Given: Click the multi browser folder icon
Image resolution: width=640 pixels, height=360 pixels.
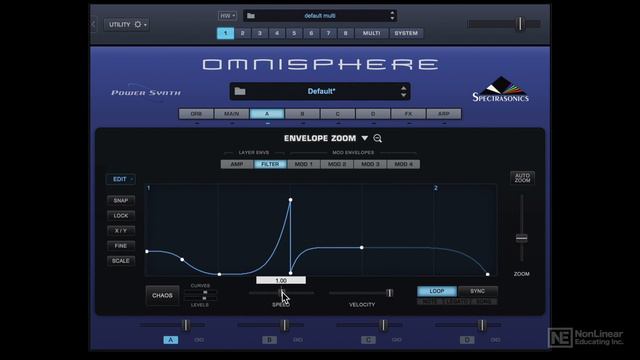Looking at the screenshot, I should [x=251, y=16].
